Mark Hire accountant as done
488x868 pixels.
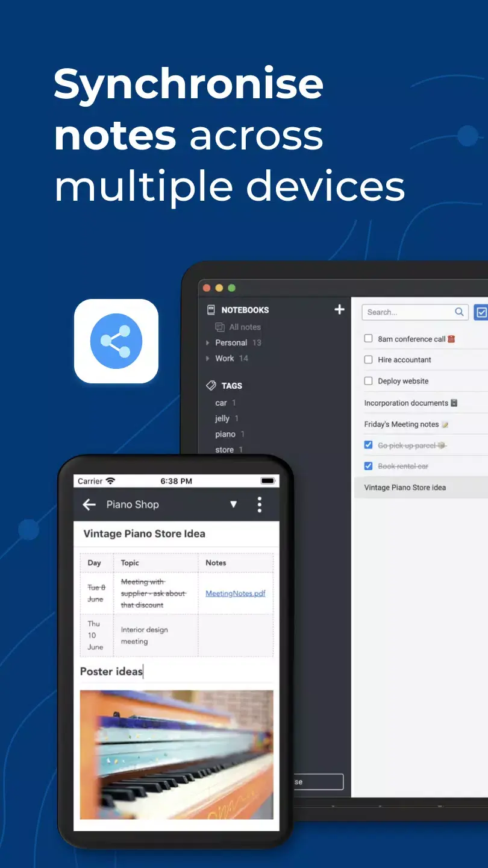point(368,360)
